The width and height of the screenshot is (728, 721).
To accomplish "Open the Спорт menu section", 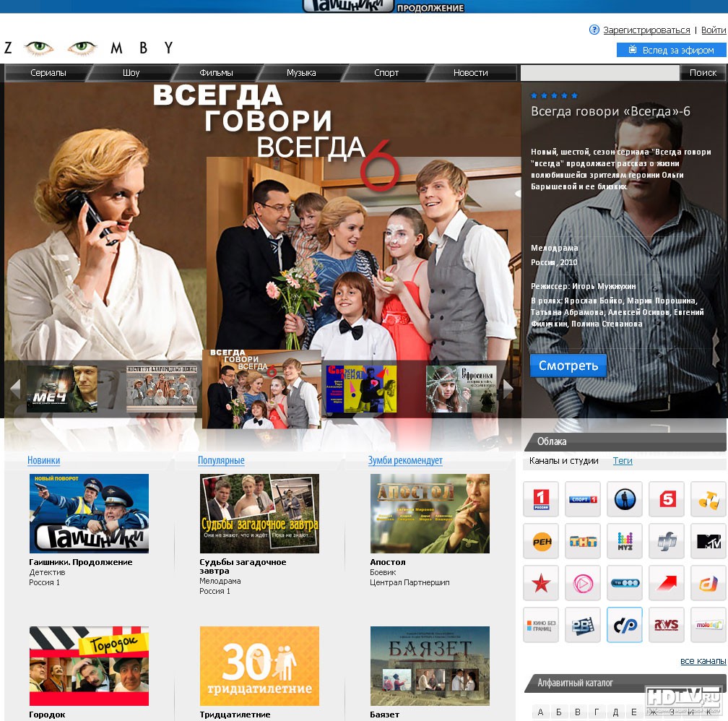I will click(x=386, y=72).
